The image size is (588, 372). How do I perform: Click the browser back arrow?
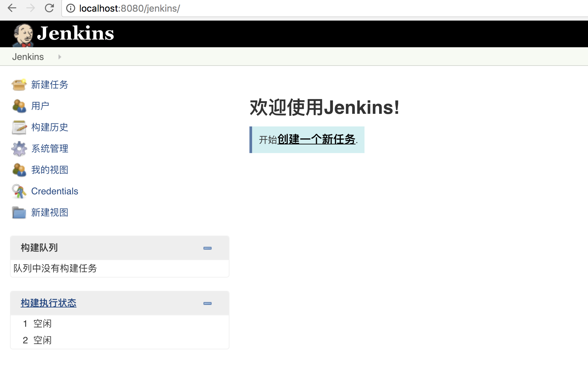click(12, 8)
